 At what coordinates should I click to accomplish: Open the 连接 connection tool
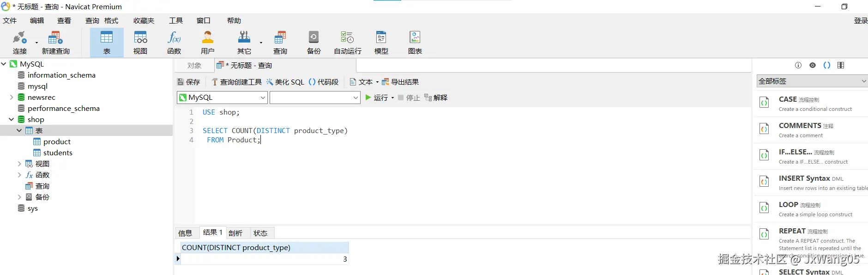click(20, 42)
